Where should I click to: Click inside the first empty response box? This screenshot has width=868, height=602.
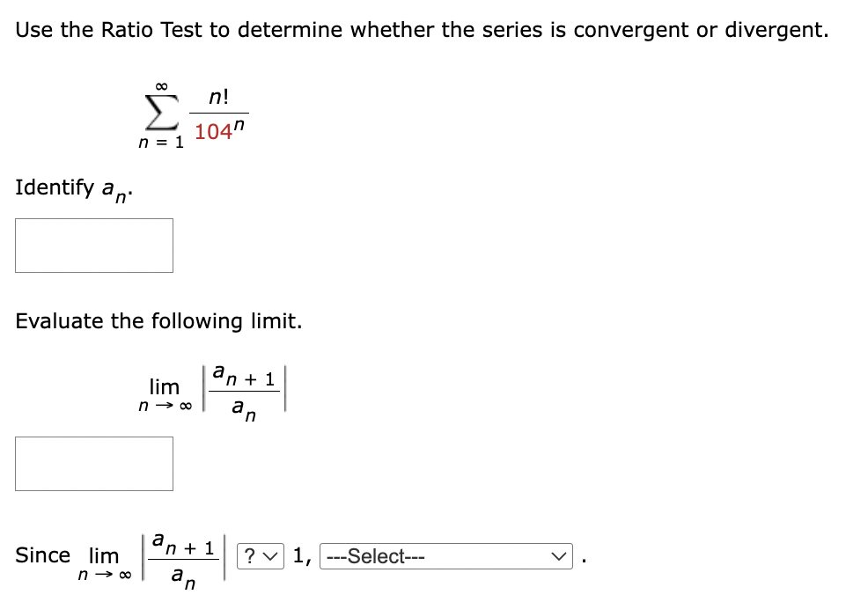coord(92,245)
